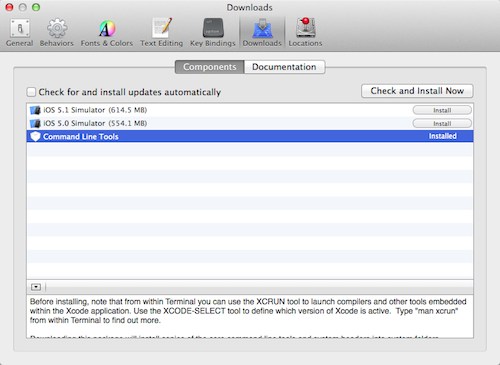Open the General preferences pane
The width and height of the screenshot is (500, 365).
(x=19, y=33)
